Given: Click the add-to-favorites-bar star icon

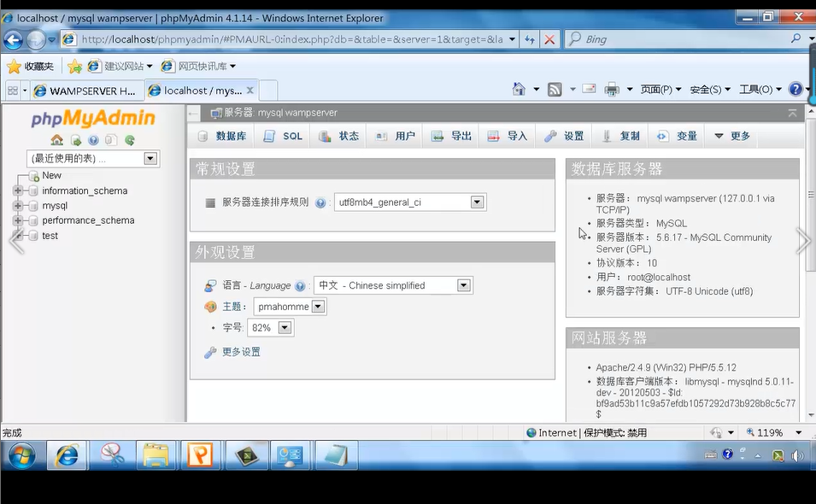Looking at the screenshot, I should pos(74,66).
